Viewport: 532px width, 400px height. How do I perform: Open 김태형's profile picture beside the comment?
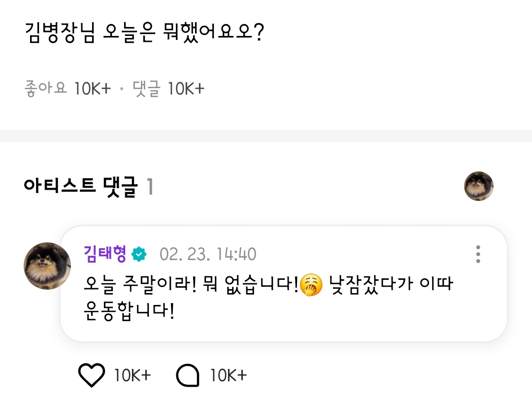tap(47, 266)
